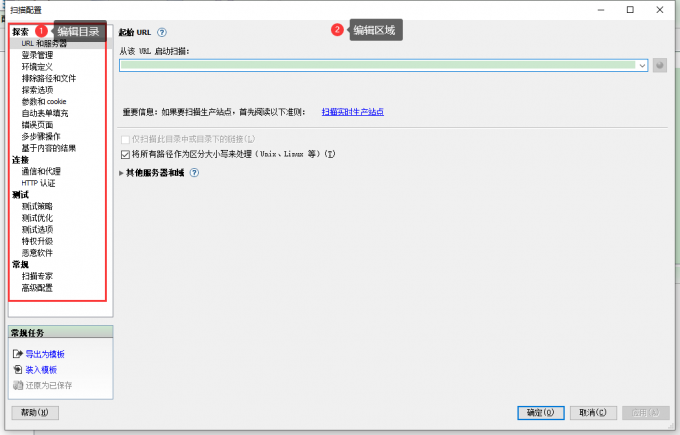Click the 导出为模板 export icon
The image size is (680, 435).
pyautogui.click(x=16, y=354)
